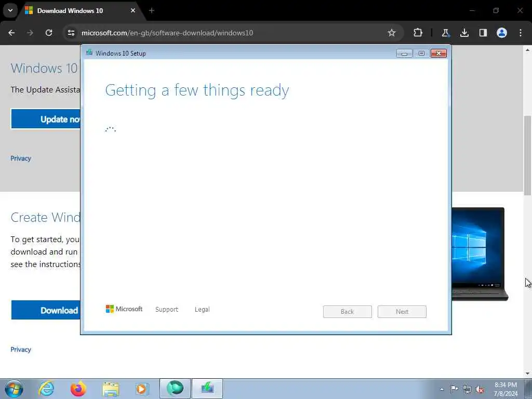
Task: Go back using the browser back arrow
Action: (x=11, y=33)
